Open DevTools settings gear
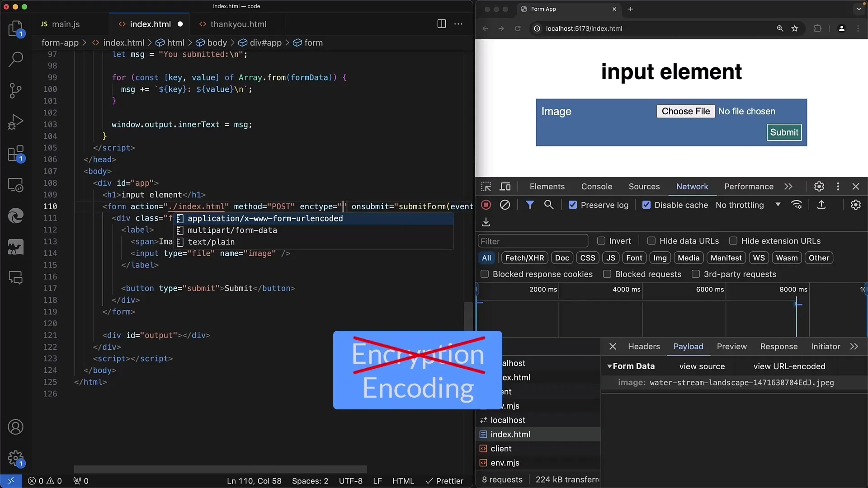 (x=819, y=187)
